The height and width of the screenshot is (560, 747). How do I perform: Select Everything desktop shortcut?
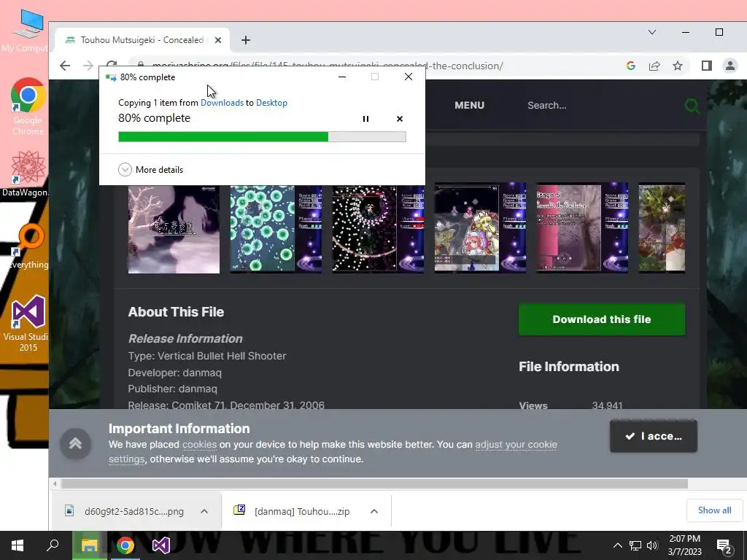pyautogui.click(x=28, y=246)
